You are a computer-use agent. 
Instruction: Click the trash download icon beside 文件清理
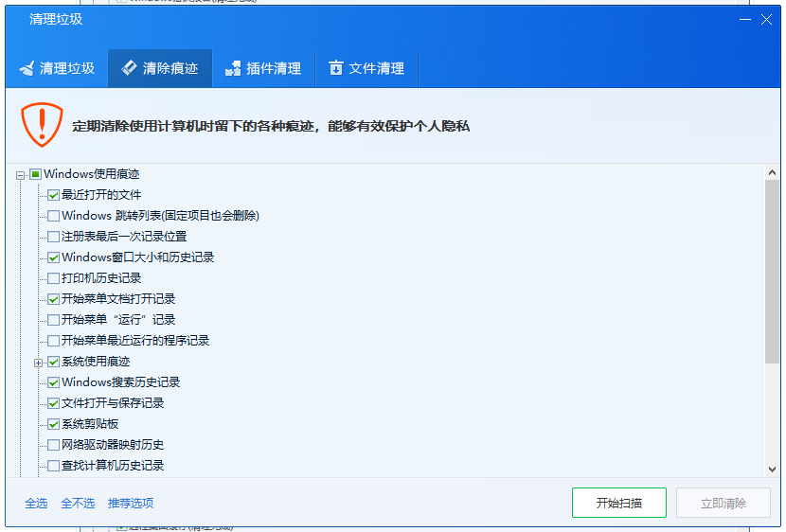tap(336, 67)
